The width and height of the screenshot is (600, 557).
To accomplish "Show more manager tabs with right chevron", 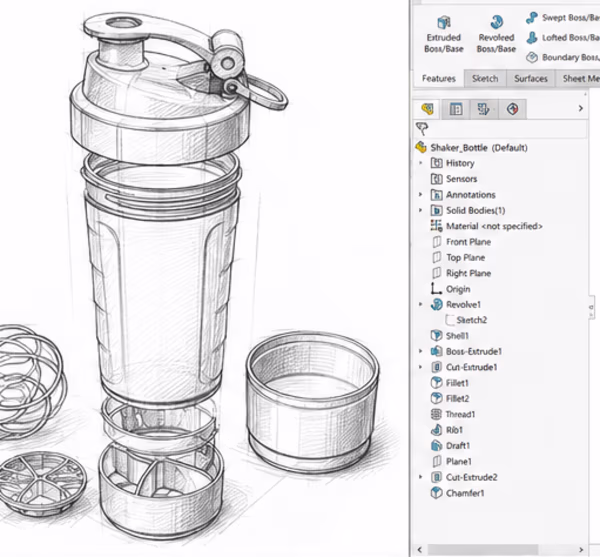I will [580, 109].
